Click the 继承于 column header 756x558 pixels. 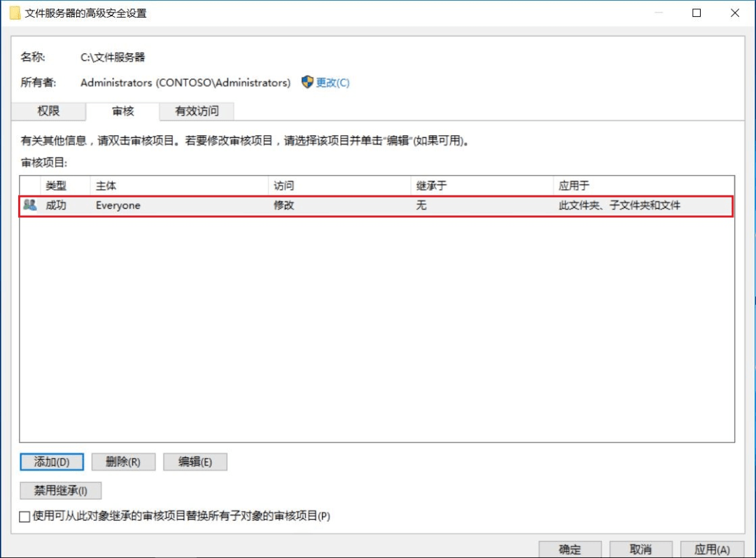pos(482,186)
